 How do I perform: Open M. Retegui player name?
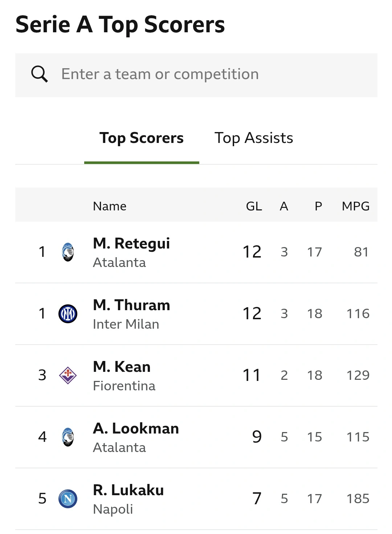[x=131, y=243]
